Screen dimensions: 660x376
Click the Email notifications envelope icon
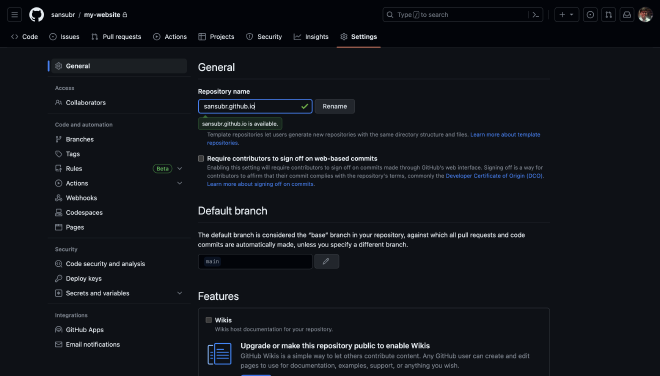coord(59,344)
